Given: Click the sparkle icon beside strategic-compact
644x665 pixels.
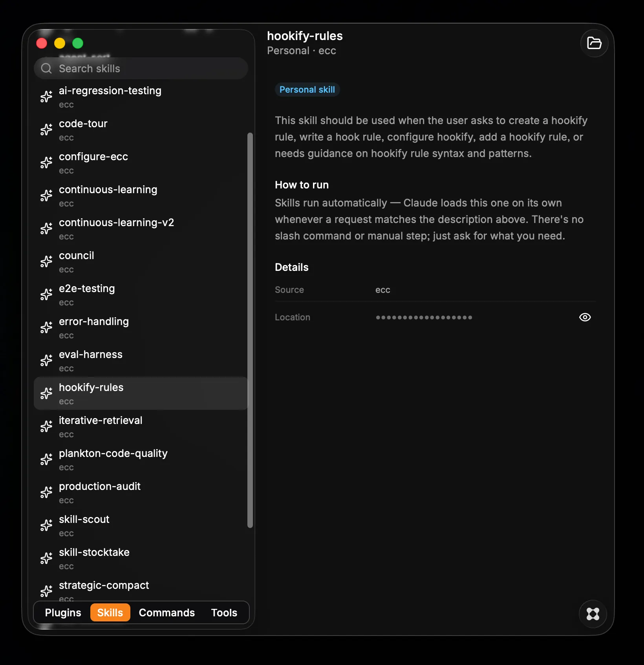Looking at the screenshot, I should coord(46,591).
